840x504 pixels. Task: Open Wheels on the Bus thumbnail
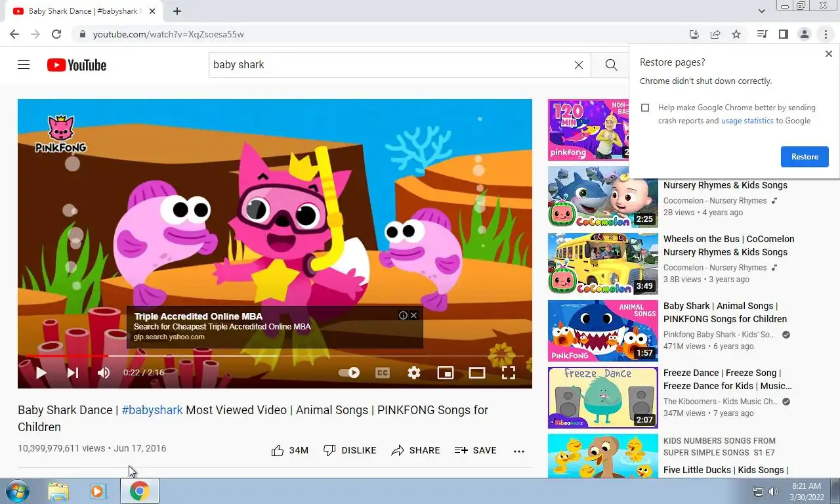point(603,264)
